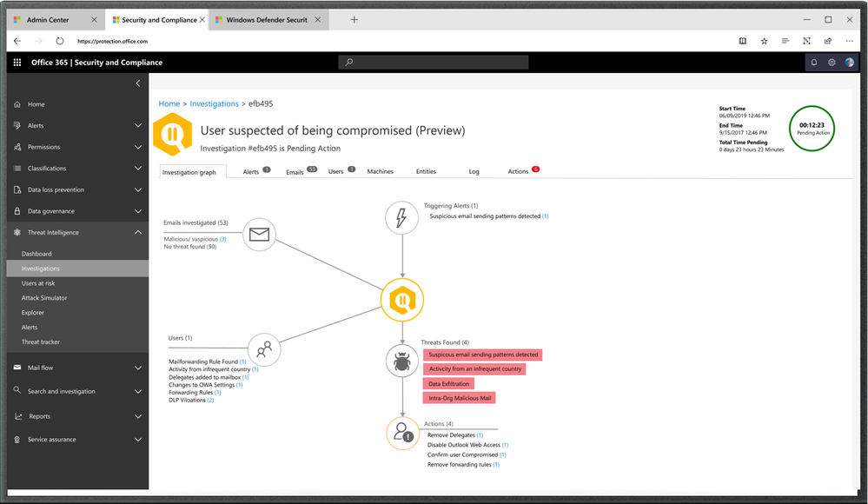Expand the Classifications section chevron
Image resolution: width=868 pixels, height=504 pixels.
point(138,169)
